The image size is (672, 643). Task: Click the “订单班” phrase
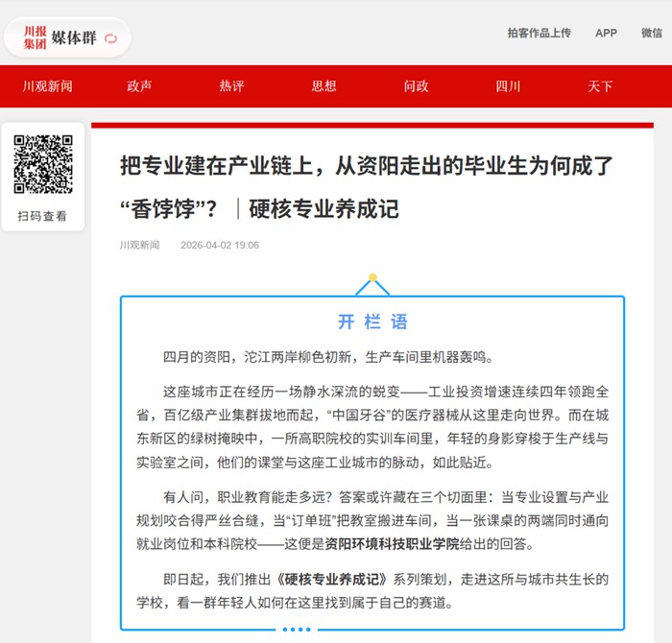pyautogui.click(x=312, y=520)
